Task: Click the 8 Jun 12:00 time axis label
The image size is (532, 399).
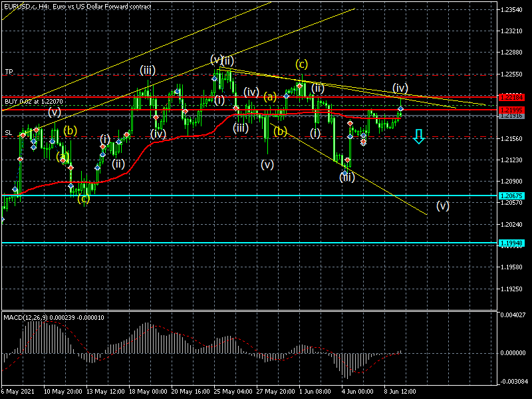Action: [401, 392]
